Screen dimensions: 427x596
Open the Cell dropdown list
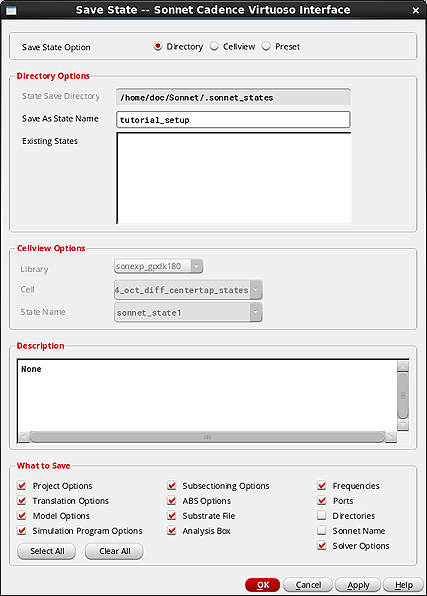tap(188, 290)
